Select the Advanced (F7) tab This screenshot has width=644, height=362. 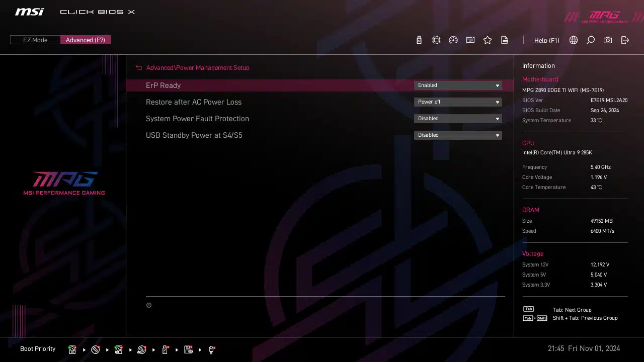86,40
